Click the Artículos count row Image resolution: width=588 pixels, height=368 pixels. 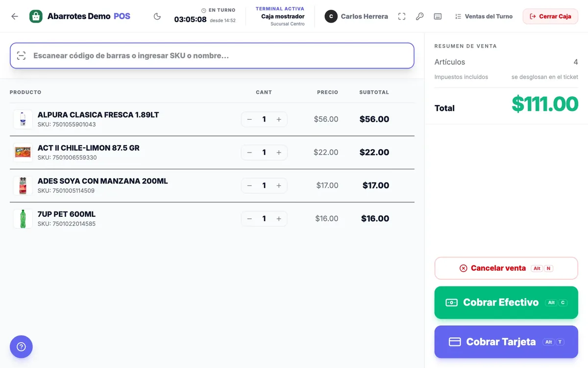[506, 62]
